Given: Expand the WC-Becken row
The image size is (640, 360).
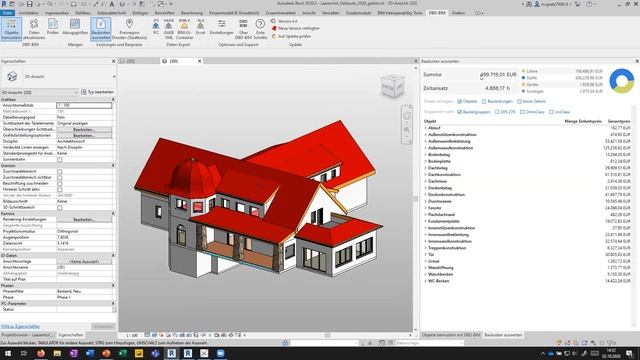Looking at the screenshot, I should coord(425,281).
